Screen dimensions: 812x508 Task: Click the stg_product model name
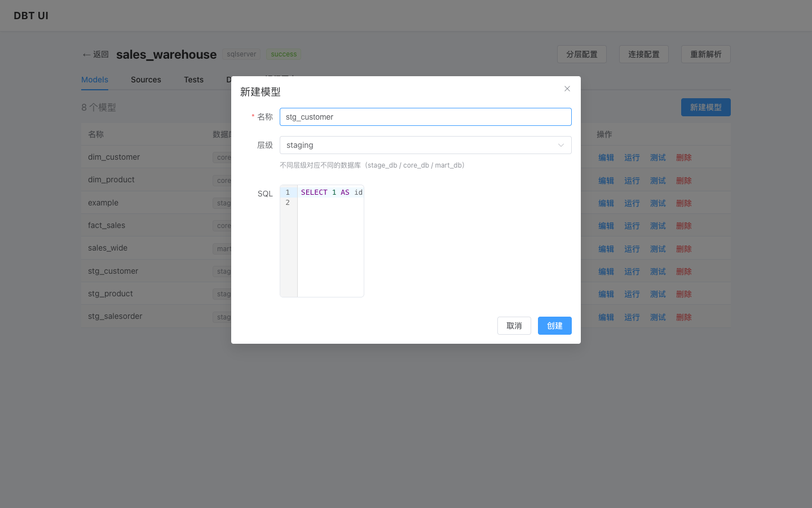pos(111,294)
